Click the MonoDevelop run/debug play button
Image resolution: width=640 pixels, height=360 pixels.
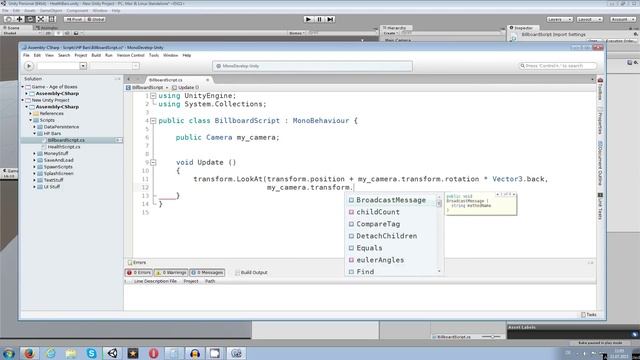click(x=29, y=66)
